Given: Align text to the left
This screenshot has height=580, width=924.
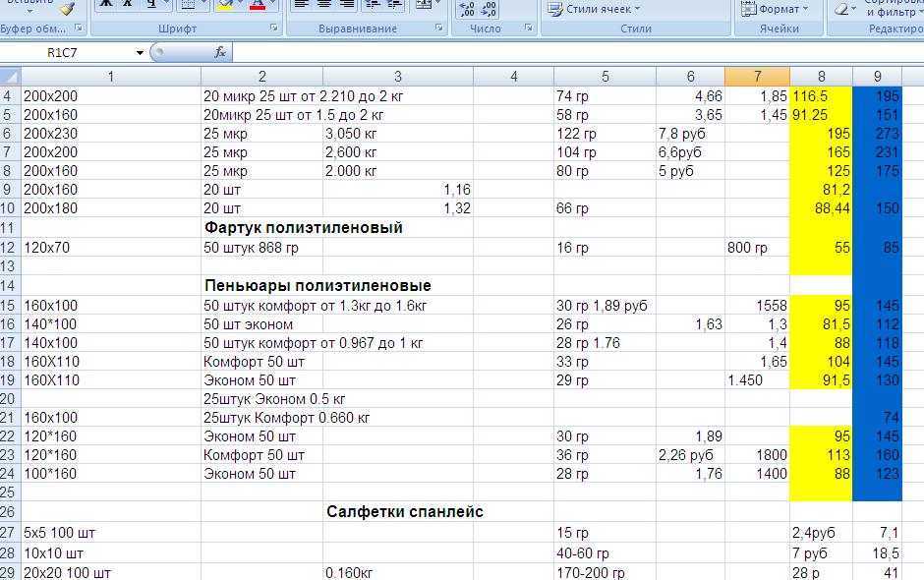Looking at the screenshot, I should 301,5.
